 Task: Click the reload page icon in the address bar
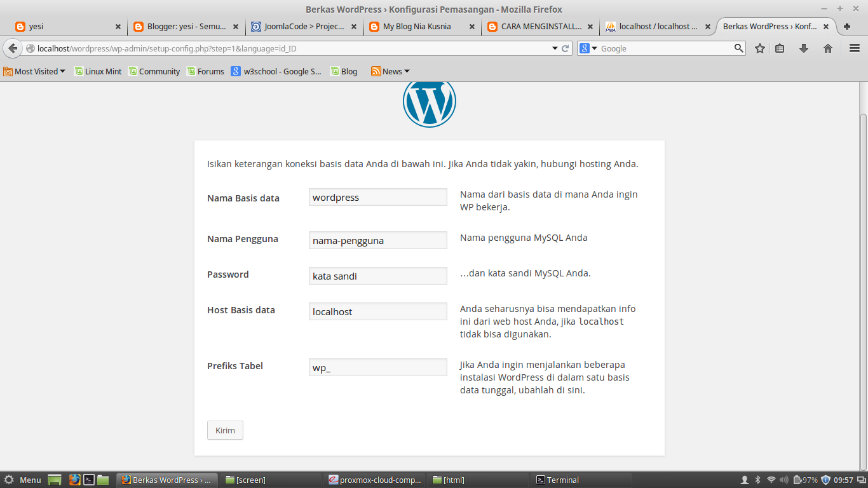coord(564,48)
